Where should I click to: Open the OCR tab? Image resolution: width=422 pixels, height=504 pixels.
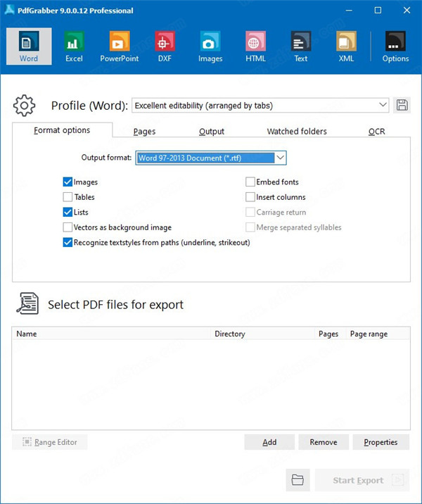[x=376, y=131]
